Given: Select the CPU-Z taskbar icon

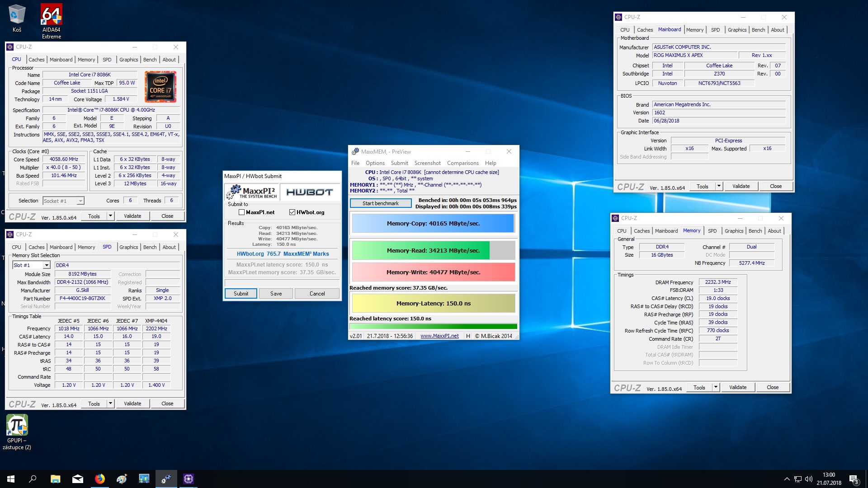Looking at the screenshot, I should (189, 479).
